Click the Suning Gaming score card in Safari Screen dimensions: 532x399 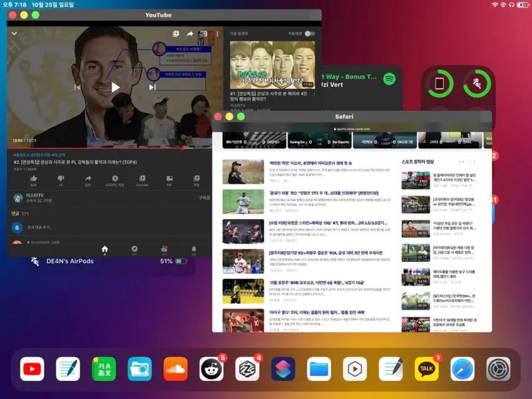click(x=319, y=141)
